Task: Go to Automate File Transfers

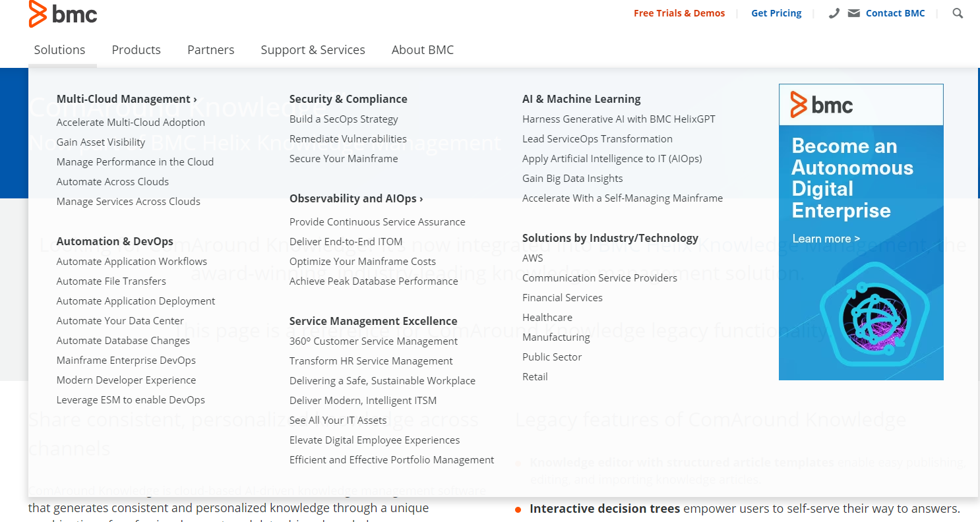Action: point(111,281)
